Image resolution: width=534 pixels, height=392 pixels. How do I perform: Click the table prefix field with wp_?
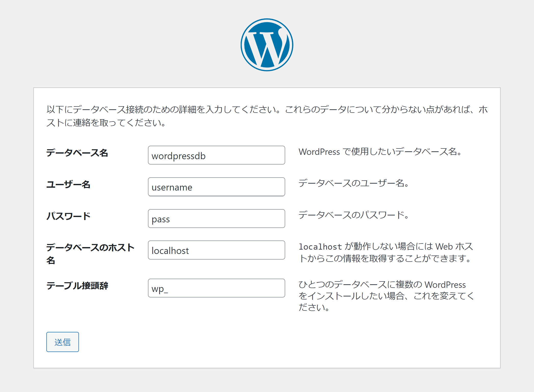(216, 288)
